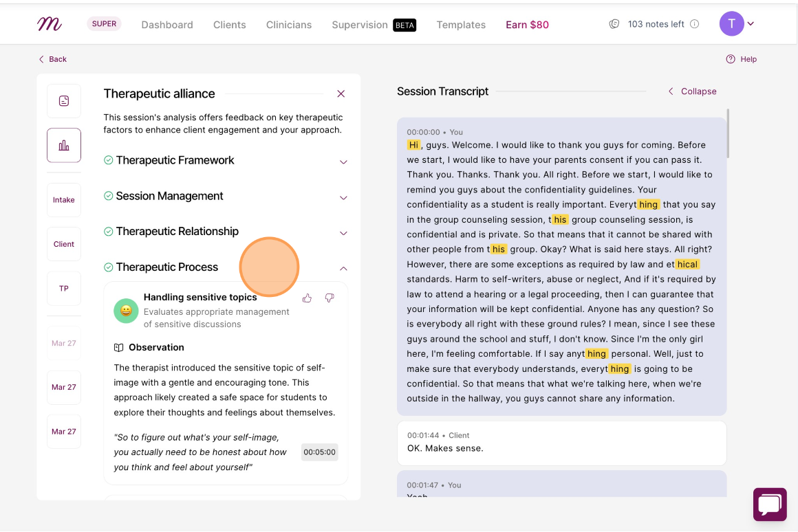Click the highlighted 'hical' in transcript
This screenshot has height=532, width=798.
687,264
